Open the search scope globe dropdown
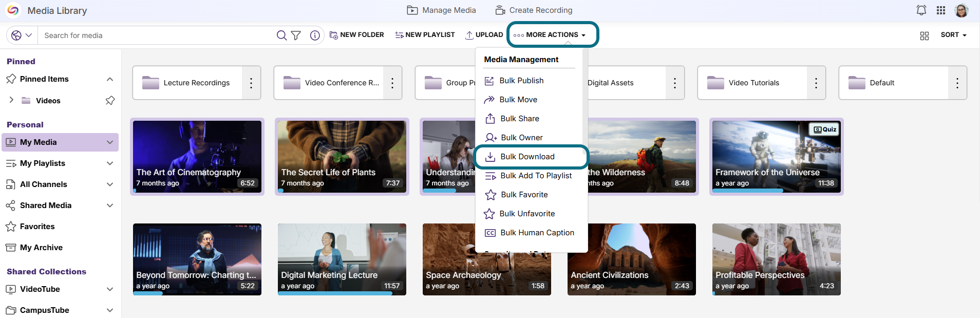This screenshot has height=318, width=980. [x=22, y=35]
